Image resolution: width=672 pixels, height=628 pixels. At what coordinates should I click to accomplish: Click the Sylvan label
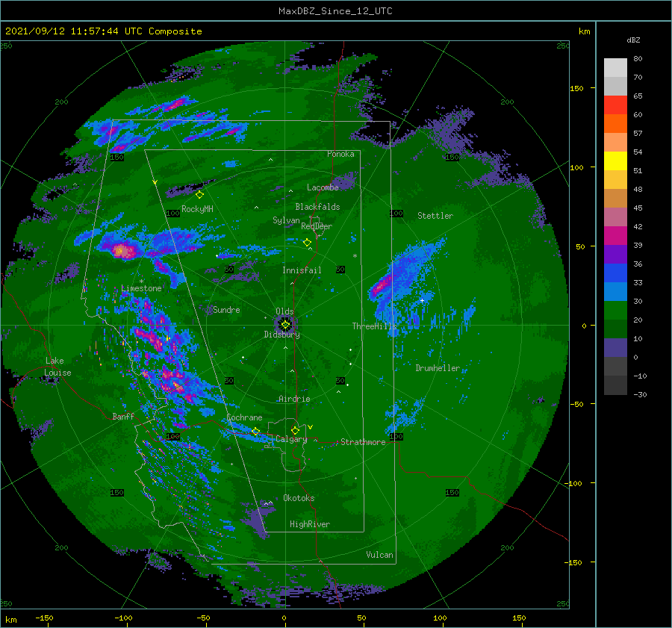click(286, 220)
